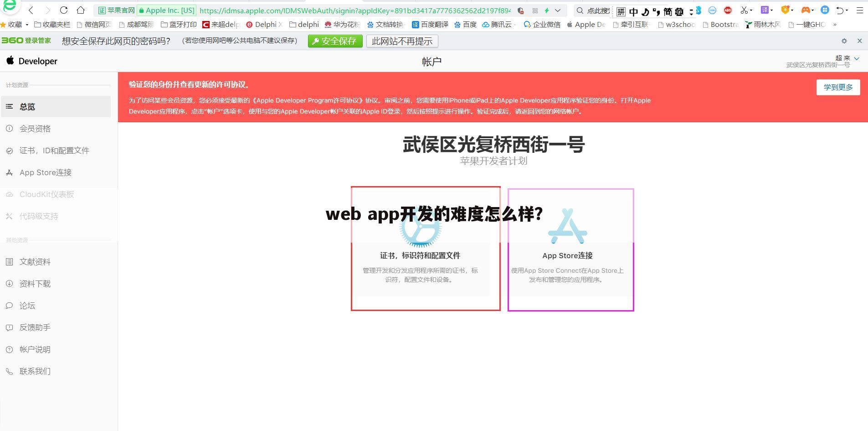Click the 学到更多 button in red banner
Image resolution: width=868 pixels, height=431 pixels.
[x=838, y=87]
